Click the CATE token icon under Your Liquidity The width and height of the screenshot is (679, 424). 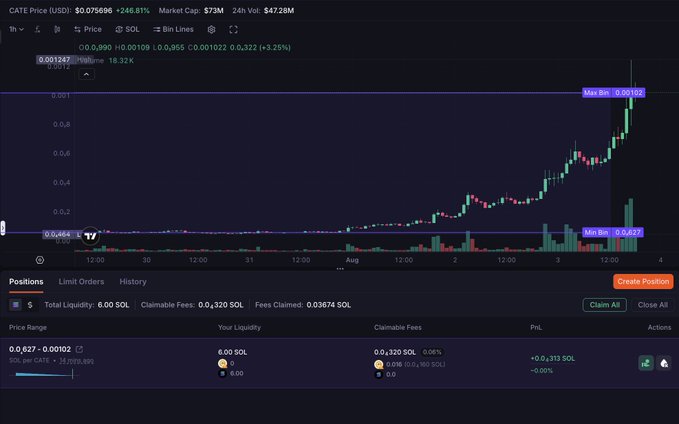point(223,363)
